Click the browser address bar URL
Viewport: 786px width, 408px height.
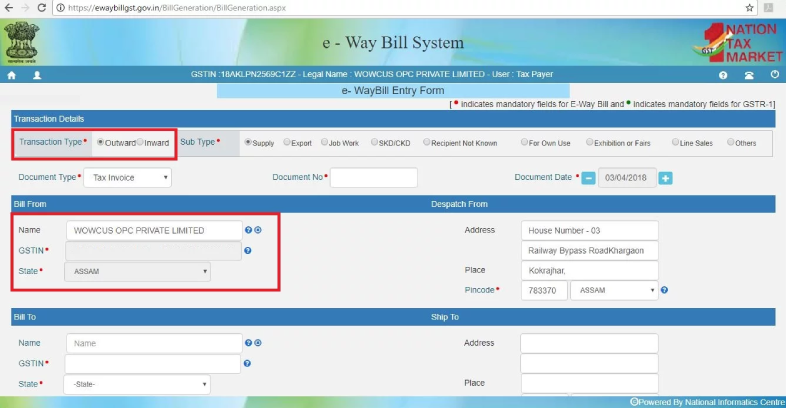tap(177, 8)
